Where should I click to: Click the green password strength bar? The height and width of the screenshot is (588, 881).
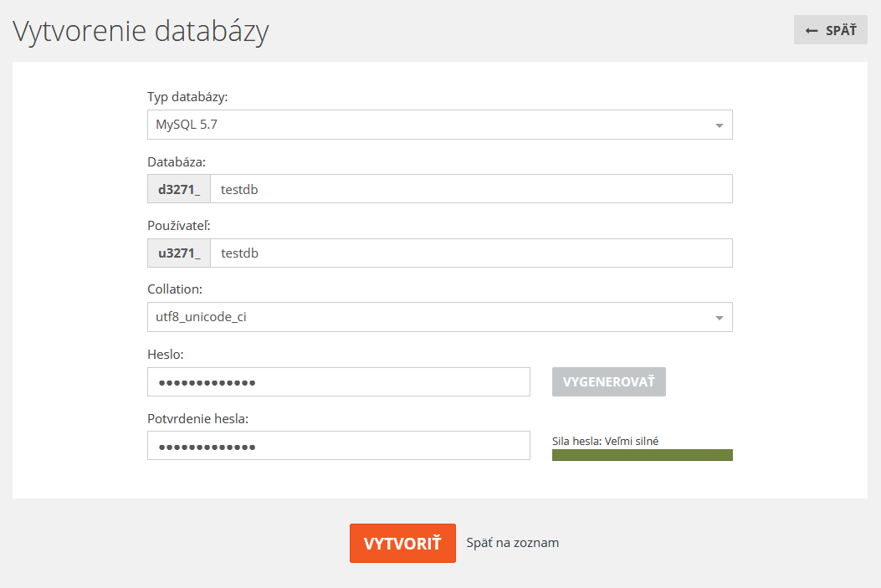coord(643,455)
